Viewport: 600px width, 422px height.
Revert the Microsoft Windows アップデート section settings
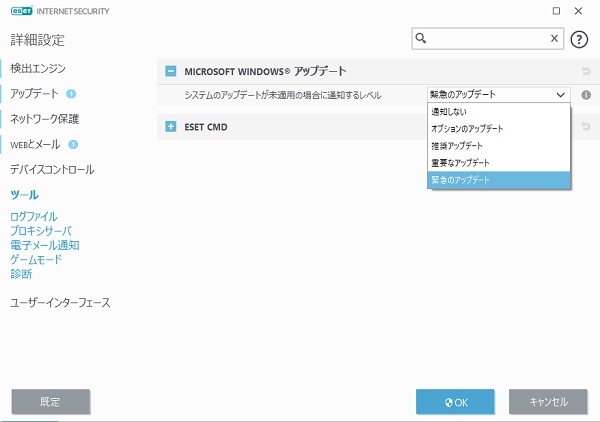coord(586,71)
